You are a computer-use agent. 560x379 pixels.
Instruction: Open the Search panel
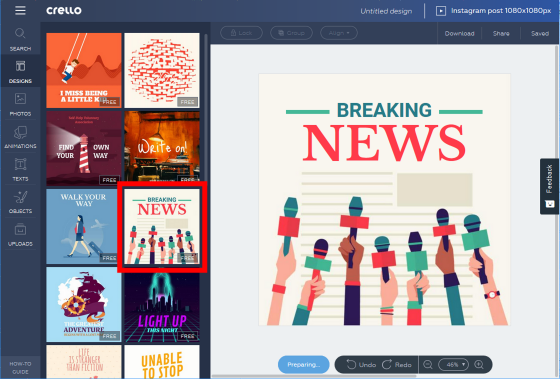tap(20, 39)
